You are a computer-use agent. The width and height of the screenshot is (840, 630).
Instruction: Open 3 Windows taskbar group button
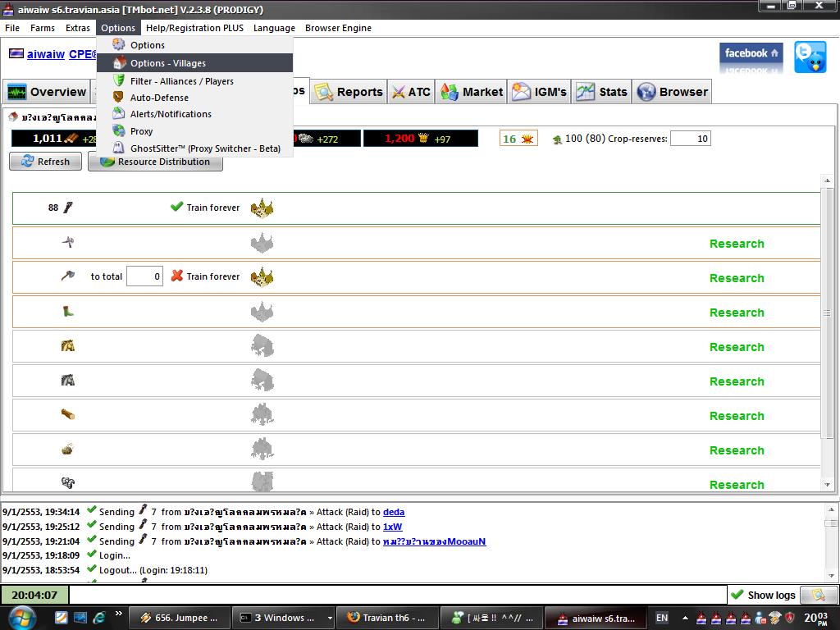tap(284, 618)
